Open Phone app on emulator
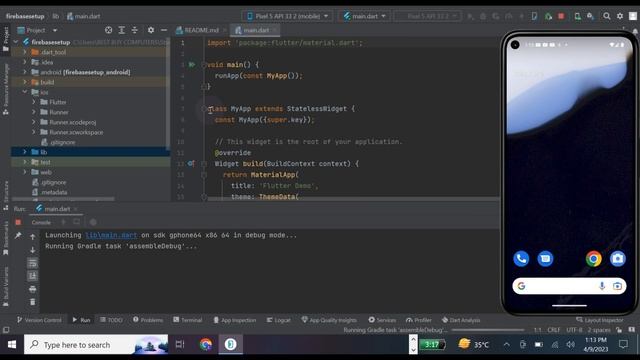This screenshot has width=640, height=360. [x=521, y=258]
